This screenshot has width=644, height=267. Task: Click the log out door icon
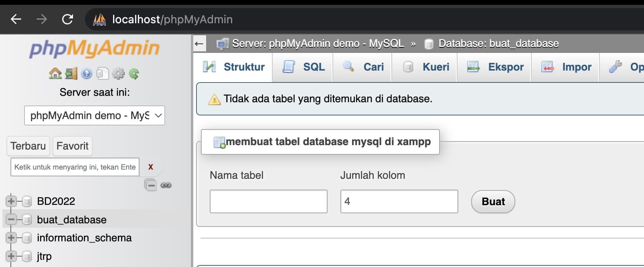71,73
